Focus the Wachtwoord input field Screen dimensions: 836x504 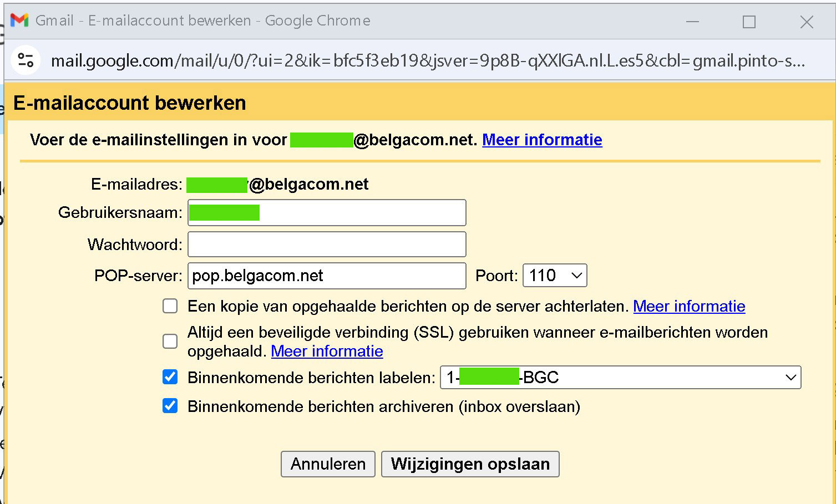pyautogui.click(x=327, y=245)
